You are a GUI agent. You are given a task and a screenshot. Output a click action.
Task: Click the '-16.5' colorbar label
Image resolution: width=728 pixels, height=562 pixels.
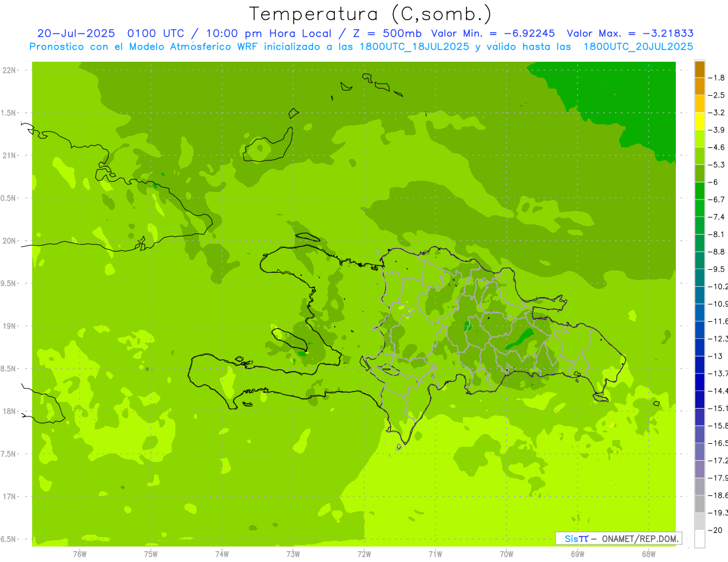[x=718, y=443]
